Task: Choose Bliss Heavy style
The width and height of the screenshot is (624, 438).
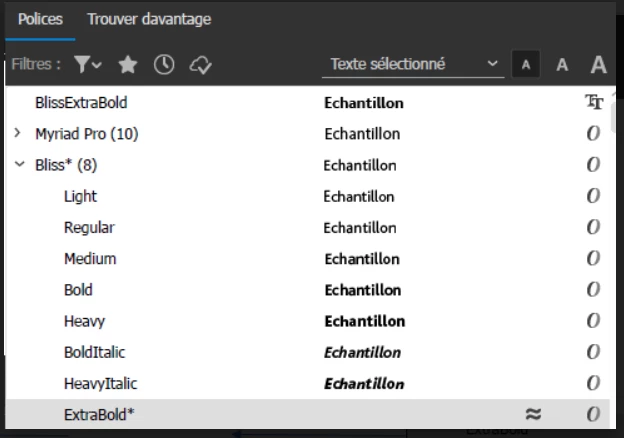Action: 84,321
